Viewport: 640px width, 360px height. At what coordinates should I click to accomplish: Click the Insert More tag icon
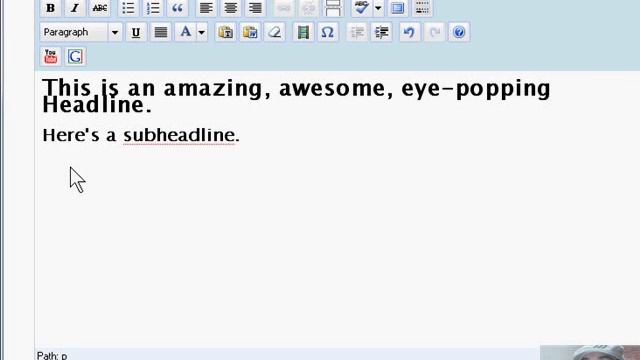(333, 8)
